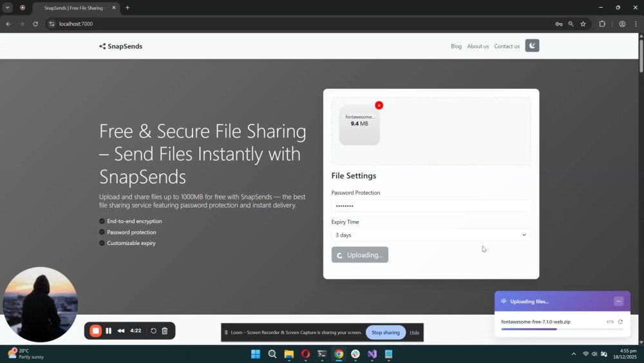This screenshot has width=644, height=363.
Task: Open Slack from the taskbar
Action: pos(355,354)
